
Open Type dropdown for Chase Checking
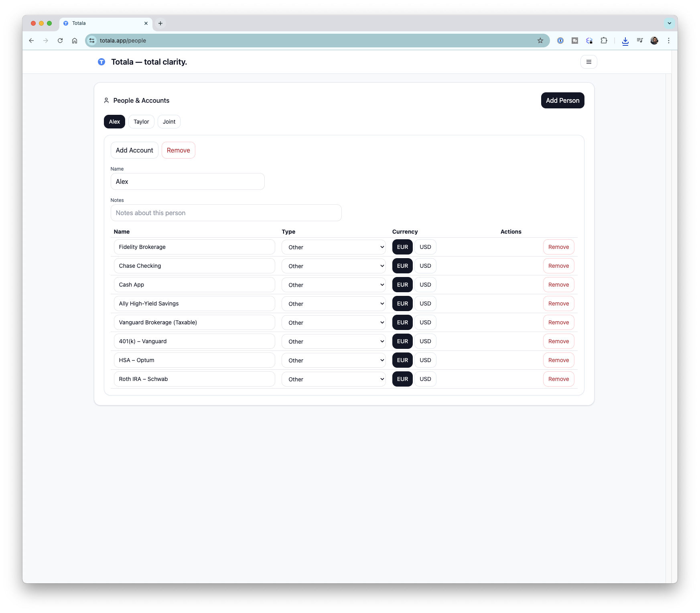(x=334, y=266)
